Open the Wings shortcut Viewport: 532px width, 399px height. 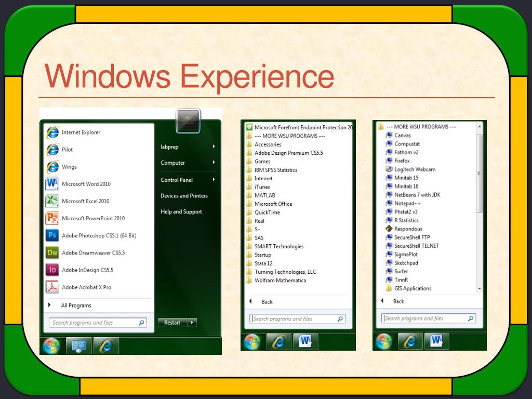pos(62,167)
